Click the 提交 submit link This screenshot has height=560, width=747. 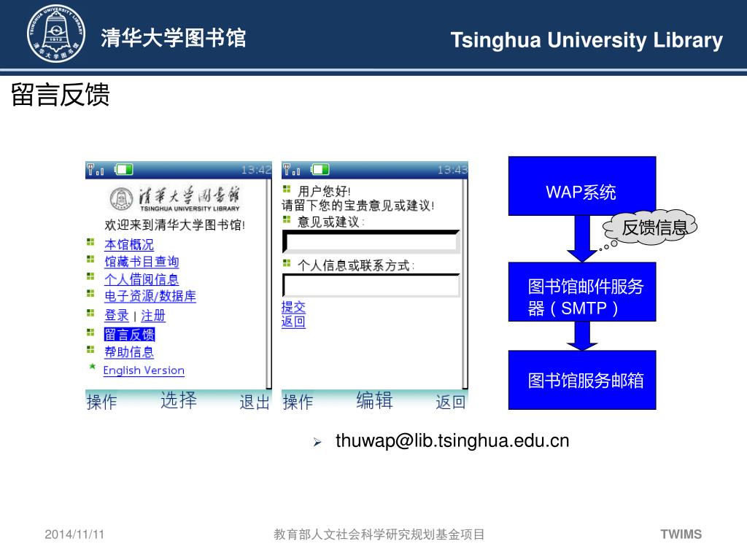coord(293,307)
